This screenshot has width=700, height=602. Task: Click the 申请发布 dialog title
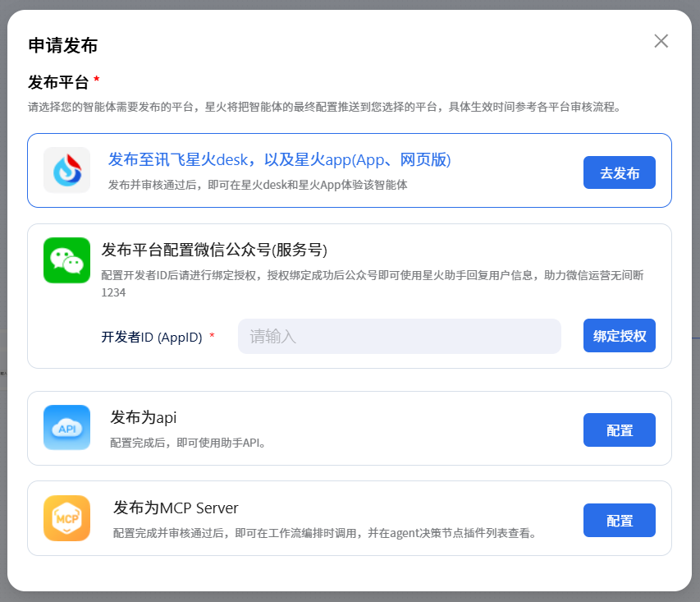pos(63,45)
